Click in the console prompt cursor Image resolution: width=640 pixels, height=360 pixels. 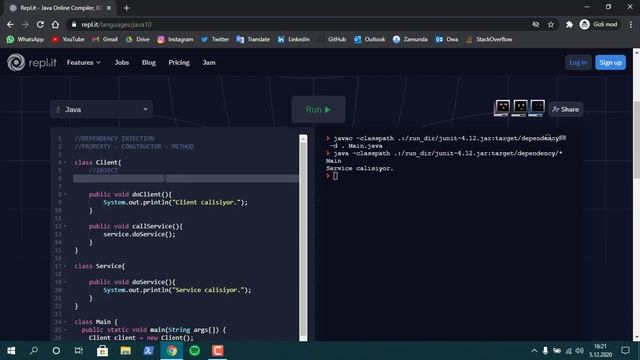click(335, 176)
